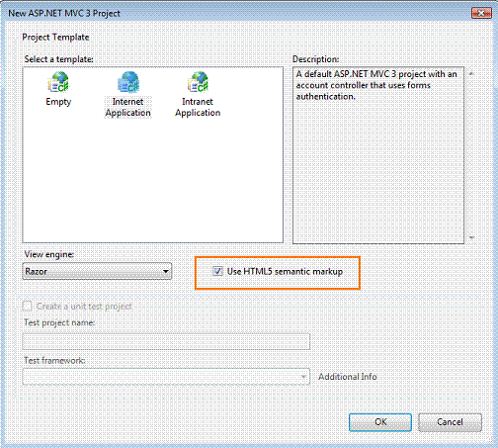Toggle Use HTML5 semantic markup checkbox
The height and width of the screenshot is (448, 498).
(217, 271)
